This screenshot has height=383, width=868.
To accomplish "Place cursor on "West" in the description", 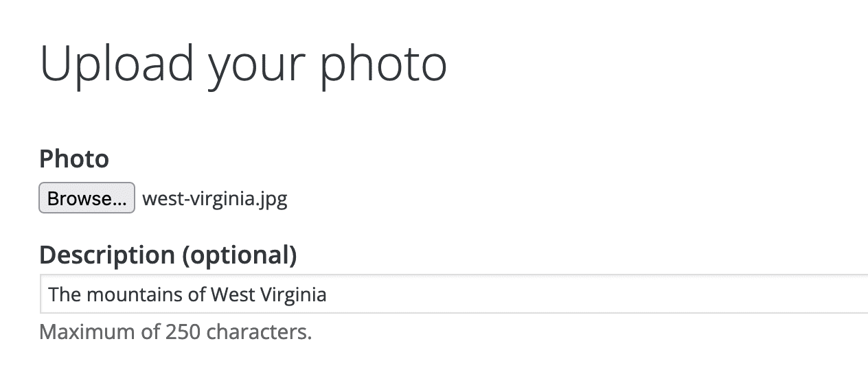I will (232, 295).
